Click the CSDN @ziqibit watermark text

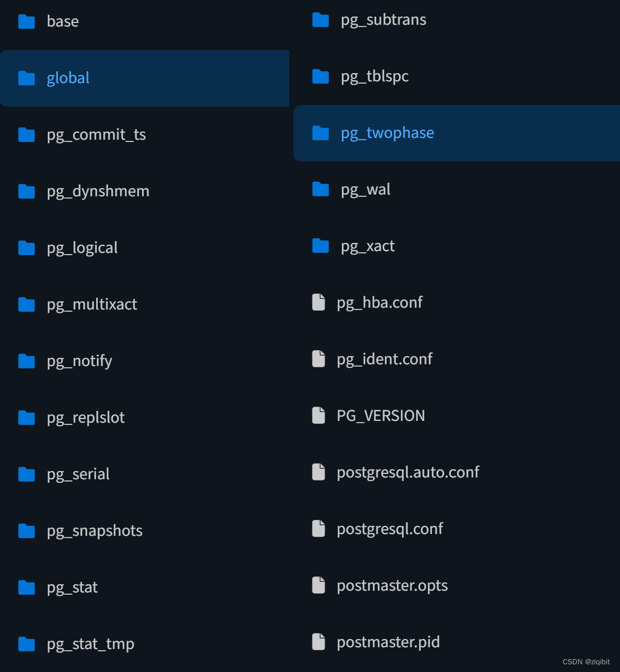586,663
